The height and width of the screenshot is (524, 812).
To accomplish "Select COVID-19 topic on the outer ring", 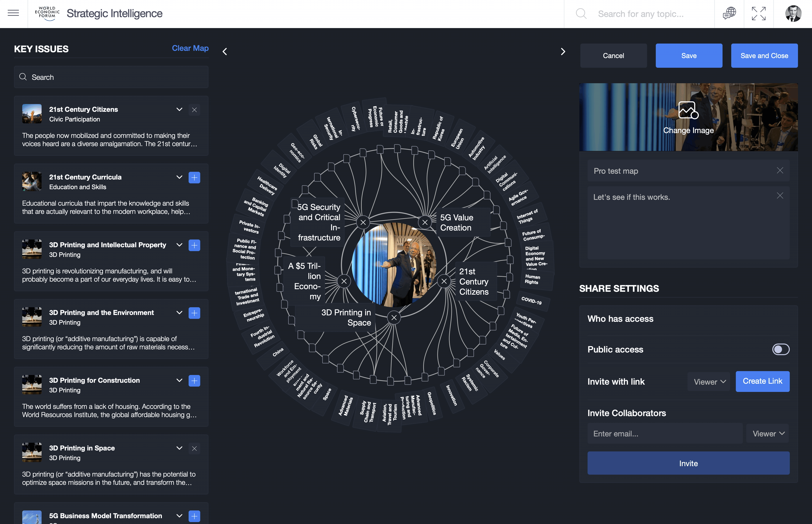I will [531, 300].
